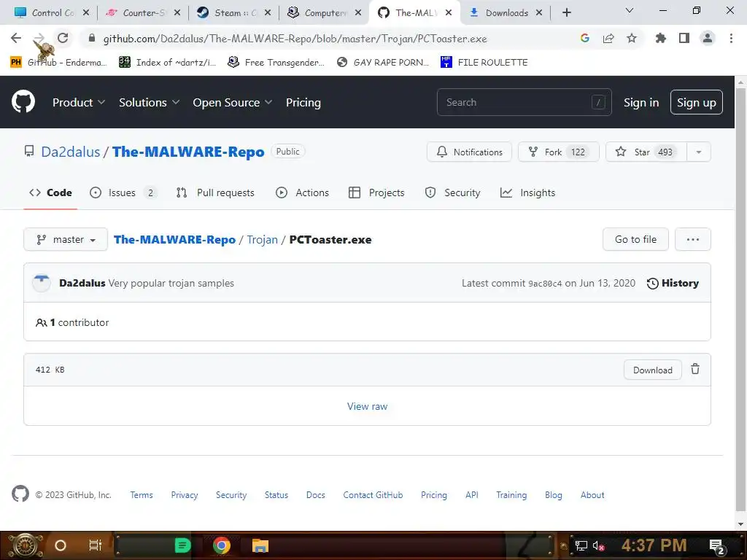The height and width of the screenshot is (560, 747).
Task: Click the Sign in link
Action: (641, 102)
